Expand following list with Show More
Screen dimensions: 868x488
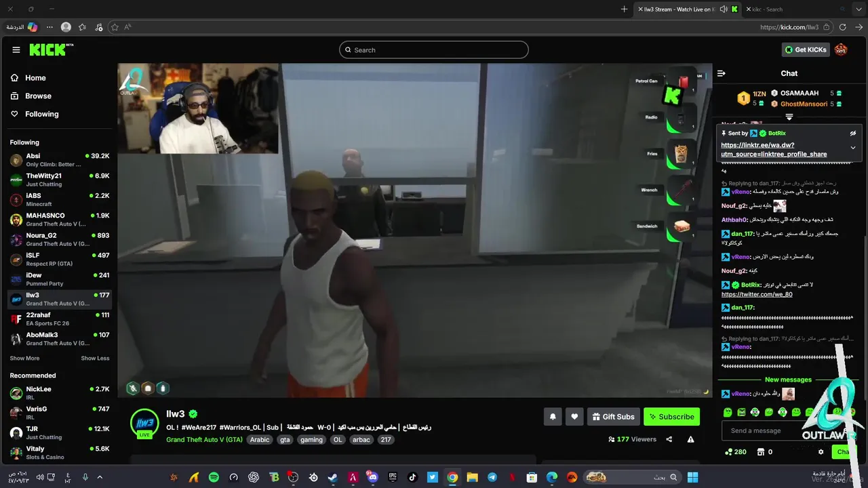pyautogui.click(x=24, y=359)
